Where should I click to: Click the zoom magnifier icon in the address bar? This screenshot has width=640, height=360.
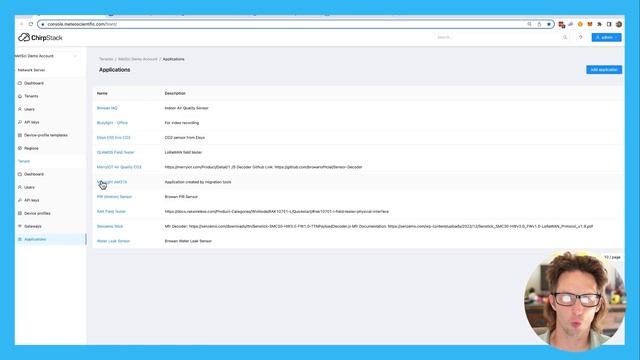[x=529, y=24]
